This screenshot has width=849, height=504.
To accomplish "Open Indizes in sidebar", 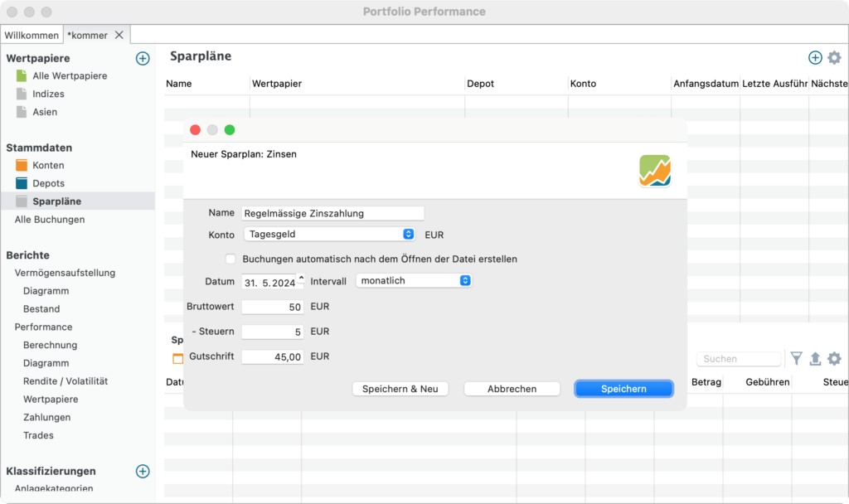I will (x=48, y=94).
